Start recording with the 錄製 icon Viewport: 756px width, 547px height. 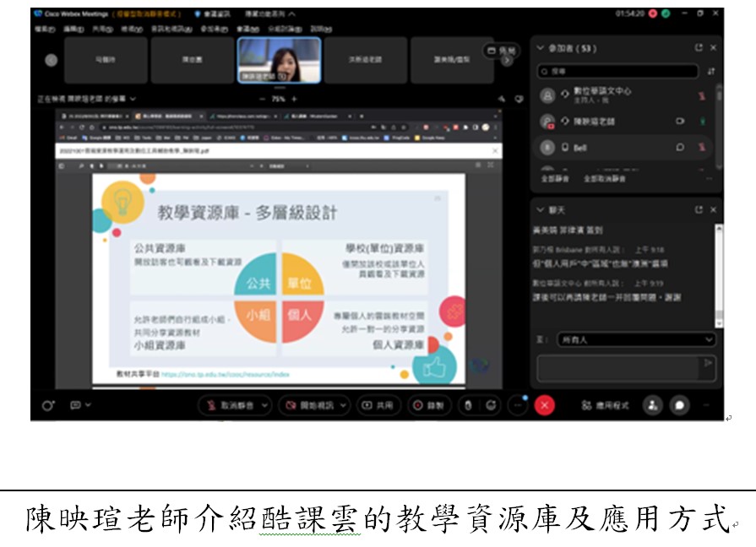pos(427,406)
